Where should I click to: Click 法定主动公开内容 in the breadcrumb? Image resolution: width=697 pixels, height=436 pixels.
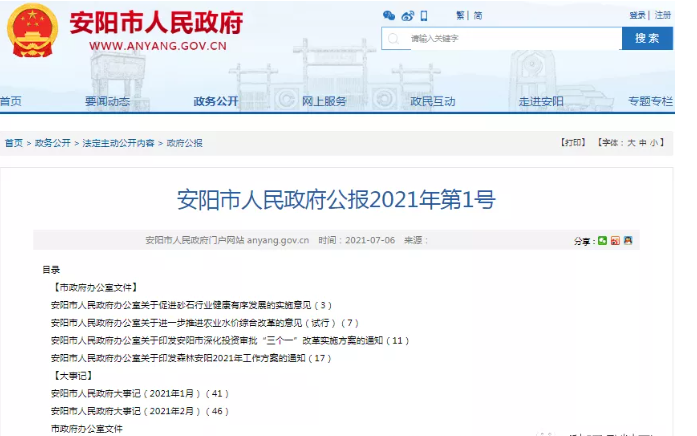point(118,143)
